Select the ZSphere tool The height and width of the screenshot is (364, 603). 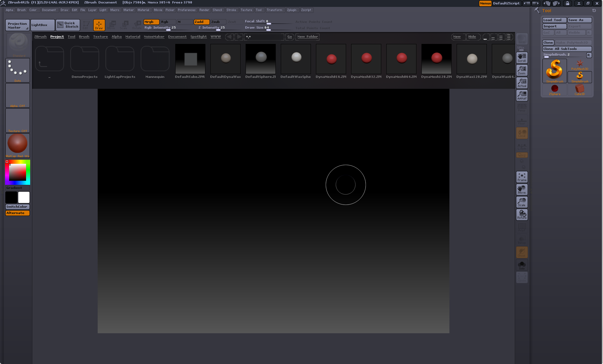coord(554,90)
